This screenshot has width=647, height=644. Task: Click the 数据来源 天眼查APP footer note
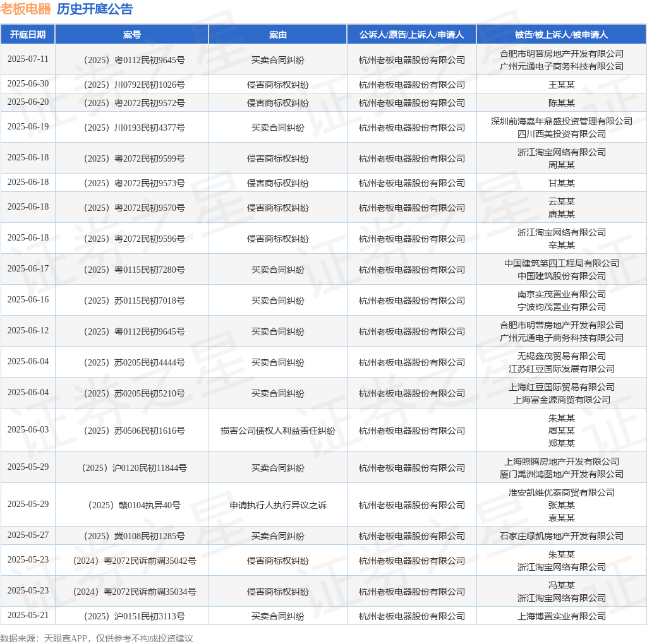pyautogui.click(x=97, y=638)
